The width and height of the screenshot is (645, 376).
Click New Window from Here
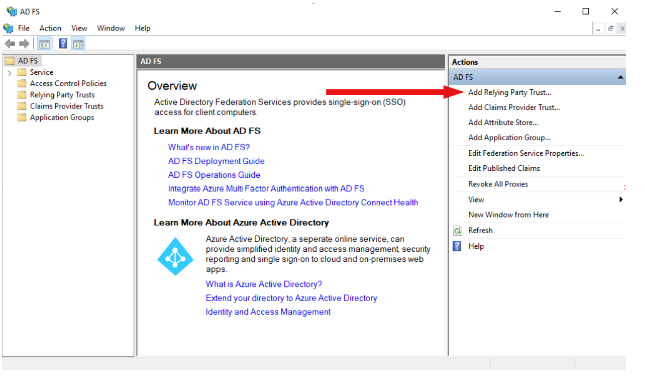[508, 215]
